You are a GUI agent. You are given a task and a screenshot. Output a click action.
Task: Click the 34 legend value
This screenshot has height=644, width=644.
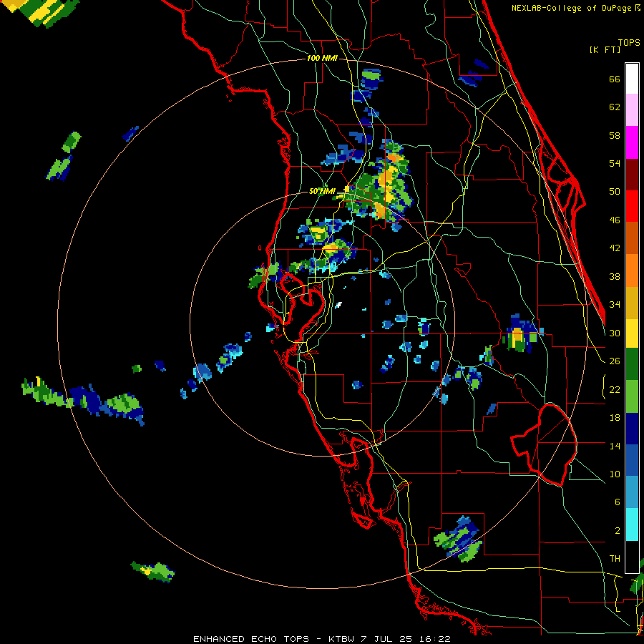click(x=615, y=305)
